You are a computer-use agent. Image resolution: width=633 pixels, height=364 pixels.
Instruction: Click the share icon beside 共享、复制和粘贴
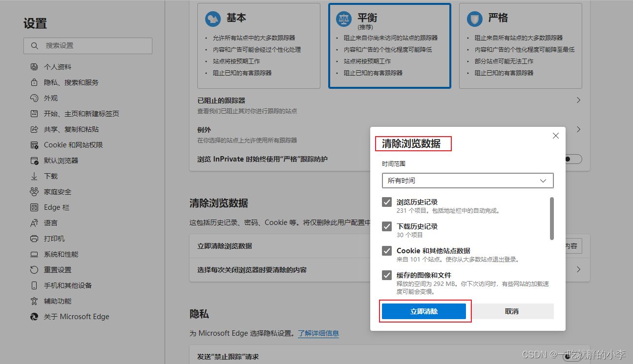pyautogui.click(x=34, y=129)
